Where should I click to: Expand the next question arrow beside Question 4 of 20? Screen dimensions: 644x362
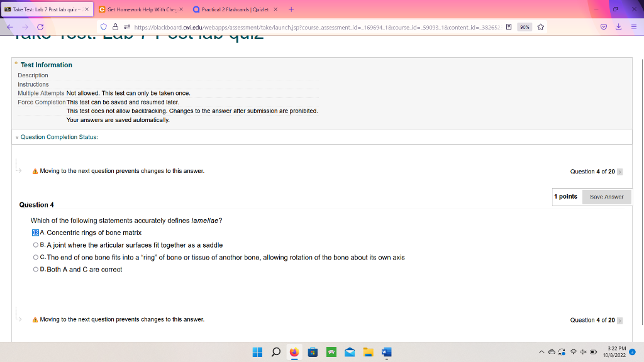[x=619, y=171]
